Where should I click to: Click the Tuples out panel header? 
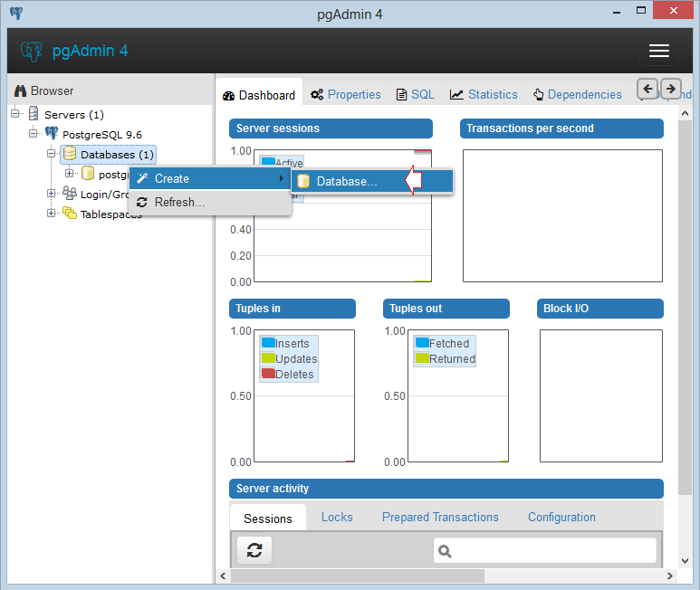pos(446,309)
